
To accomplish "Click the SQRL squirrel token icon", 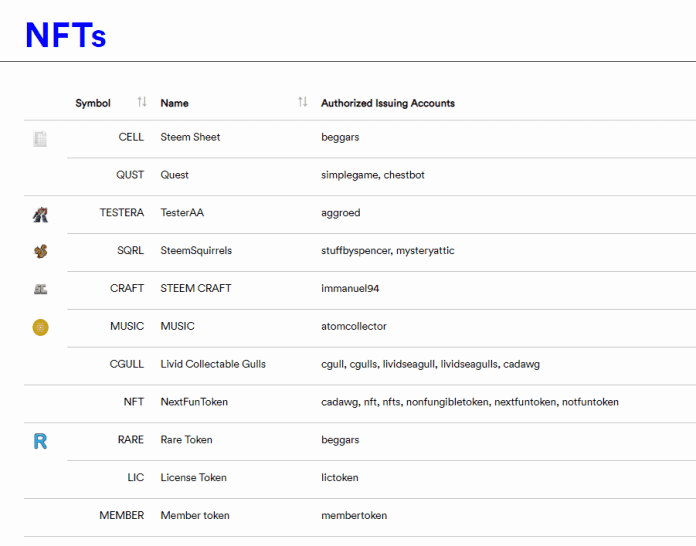I will (40, 252).
